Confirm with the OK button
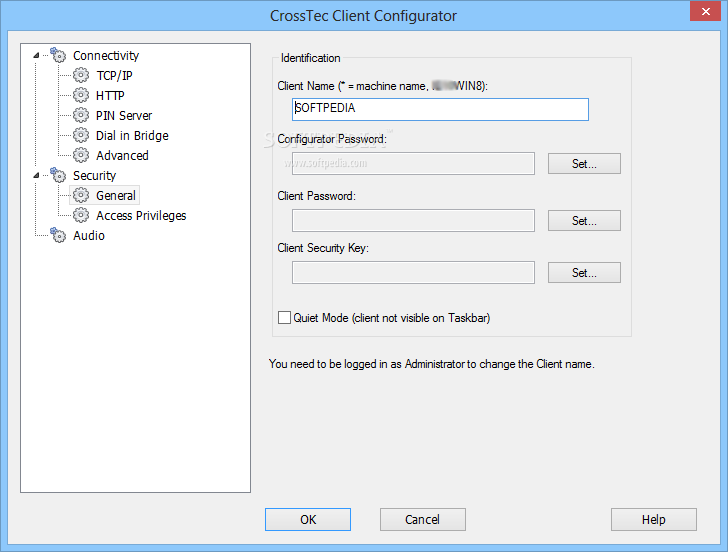 tap(308, 519)
